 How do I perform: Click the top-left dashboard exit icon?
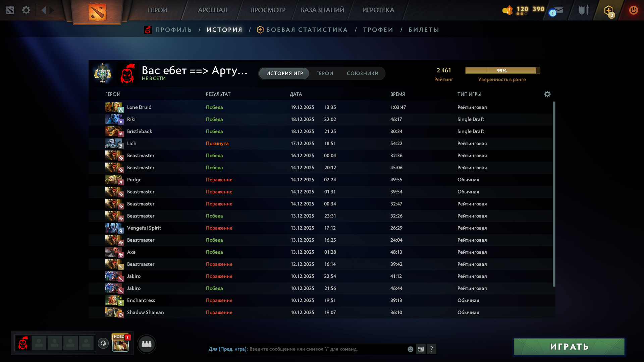10,10
